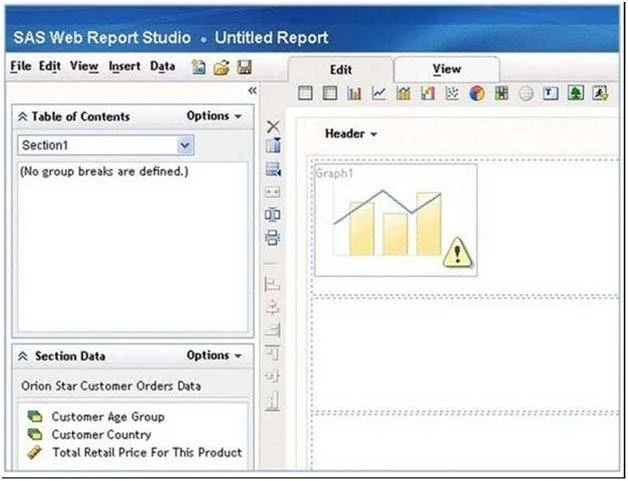Click the Save report disk icon
Image resolution: width=628 pixels, height=481 pixels.
(x=244, y=67)
